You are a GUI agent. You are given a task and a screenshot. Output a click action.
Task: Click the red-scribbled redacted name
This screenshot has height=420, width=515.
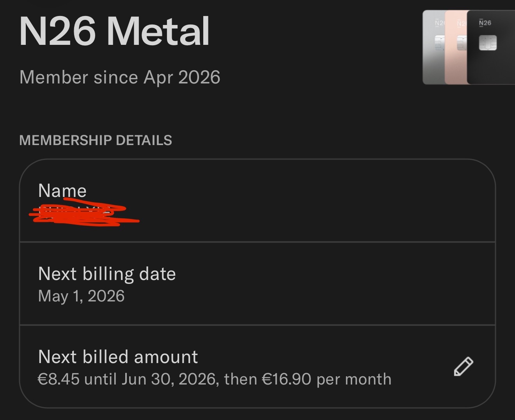pos(84,213)
